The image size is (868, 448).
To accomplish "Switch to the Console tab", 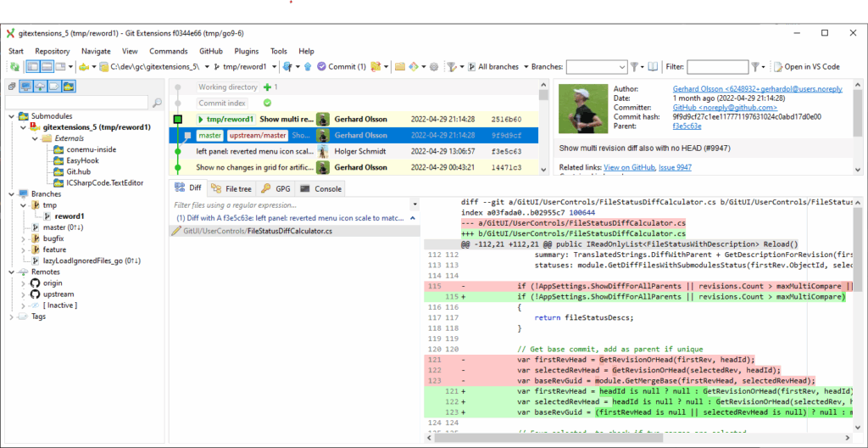I will point(320,189).
